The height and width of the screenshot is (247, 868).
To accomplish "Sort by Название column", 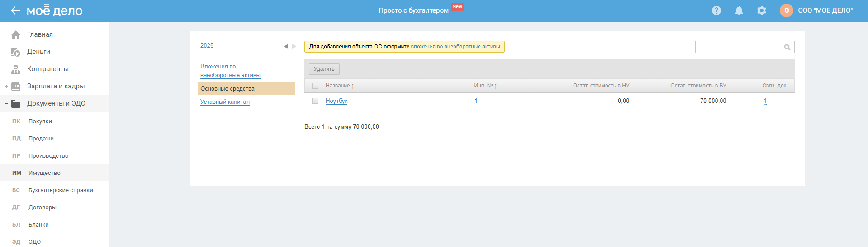I will [x=340, y=86].
